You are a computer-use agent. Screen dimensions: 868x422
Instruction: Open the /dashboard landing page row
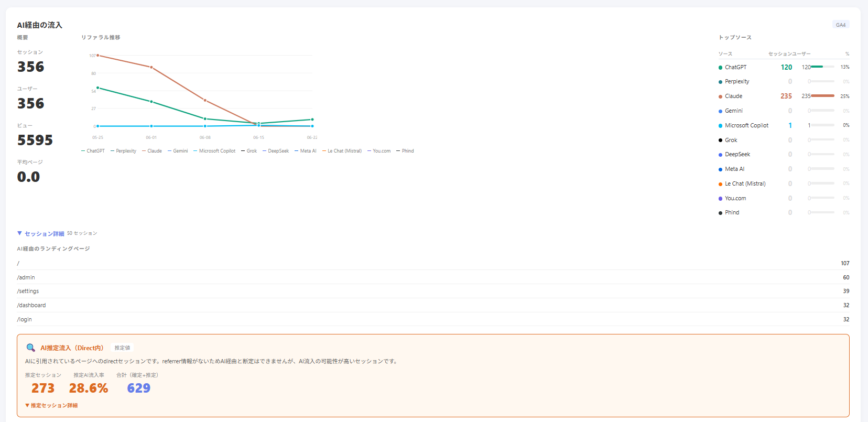click(433, 305)
